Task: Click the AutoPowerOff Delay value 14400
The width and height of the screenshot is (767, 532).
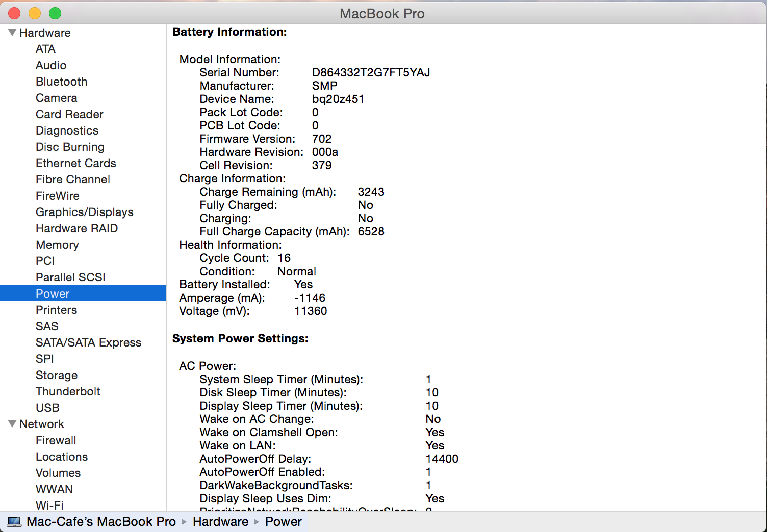Action: tap(442, 459)
